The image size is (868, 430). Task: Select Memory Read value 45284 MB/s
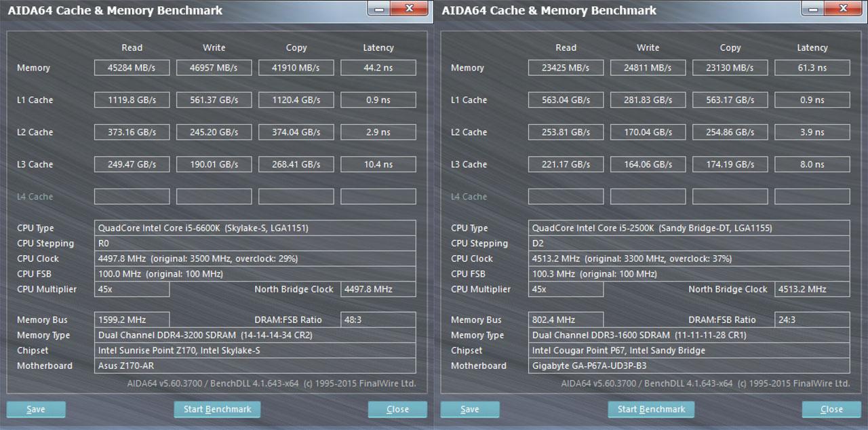(x=132, y=68)
